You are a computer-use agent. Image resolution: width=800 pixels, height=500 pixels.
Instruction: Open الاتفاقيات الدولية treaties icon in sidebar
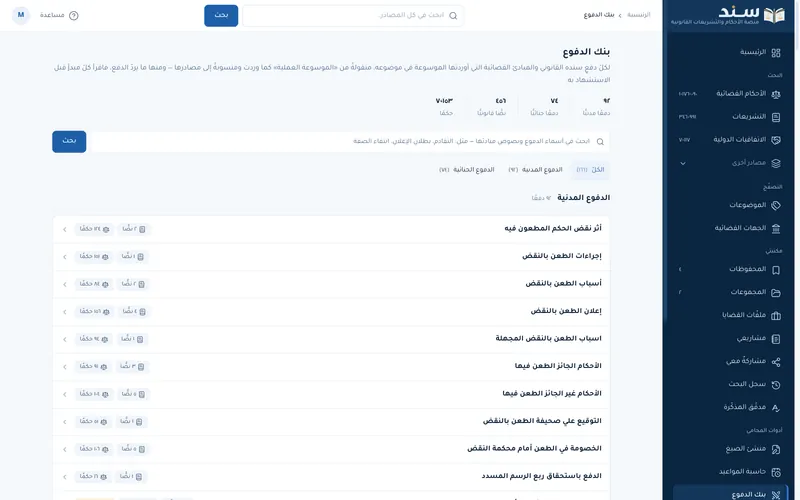776,140
